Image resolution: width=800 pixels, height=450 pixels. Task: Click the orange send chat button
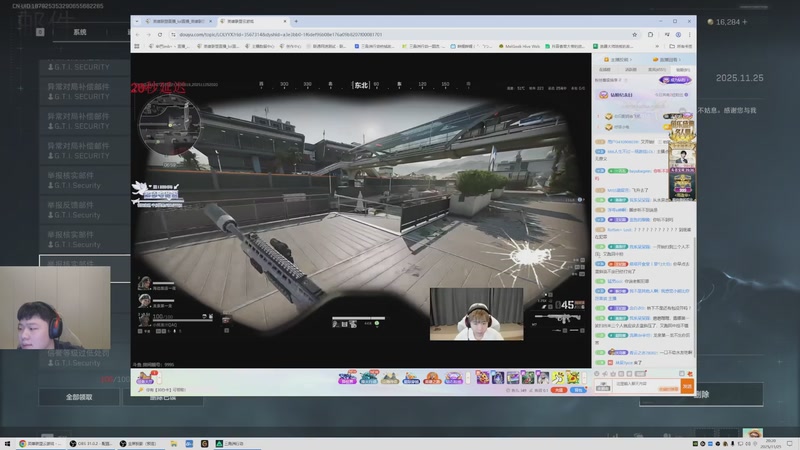click(x=687, y=386)
